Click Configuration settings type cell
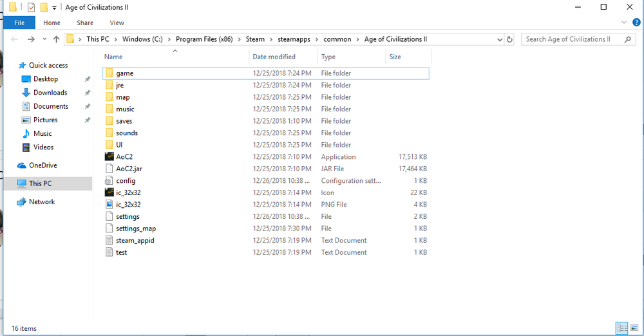644x336 pixels. (x=351, y=180)
